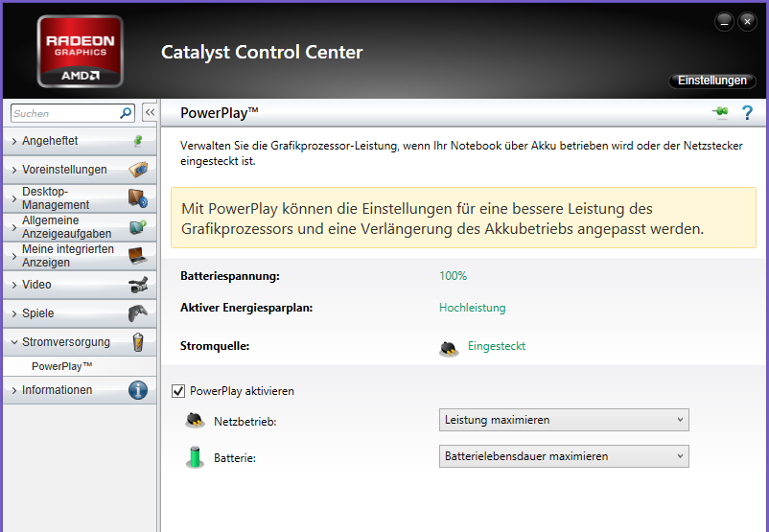
Task: Select the PowerPlay™ sub-item
Action: [x=80, y=366]
